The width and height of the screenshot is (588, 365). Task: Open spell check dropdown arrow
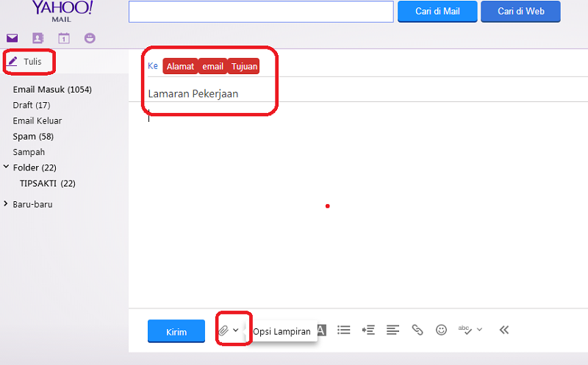480,330
